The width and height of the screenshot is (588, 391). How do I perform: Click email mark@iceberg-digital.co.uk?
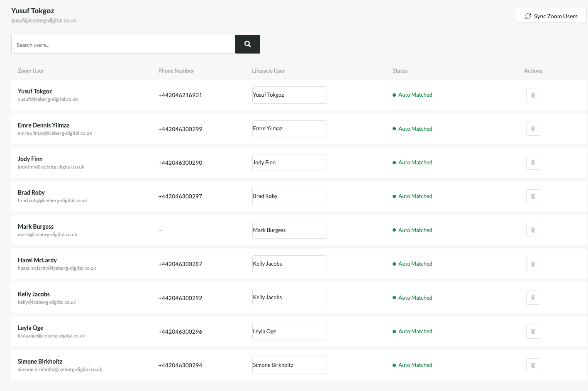click(47, 235)
